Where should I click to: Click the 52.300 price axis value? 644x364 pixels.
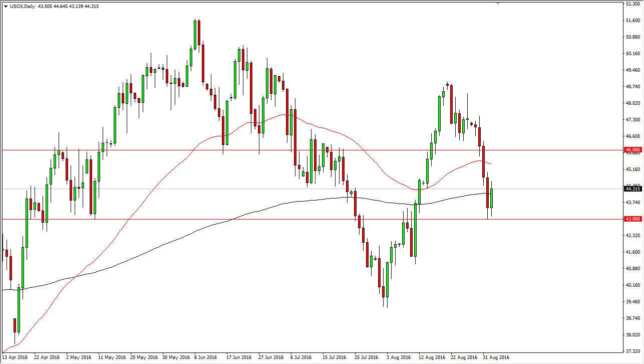(633, 4)
